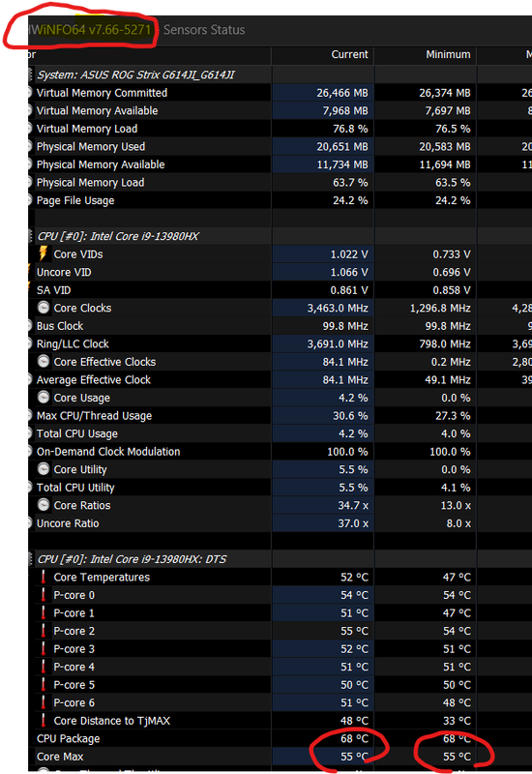Viewport: 532px width, 774px height.
Task: Click the thermometer icon for P-core 2
Action: coord(43,631)
